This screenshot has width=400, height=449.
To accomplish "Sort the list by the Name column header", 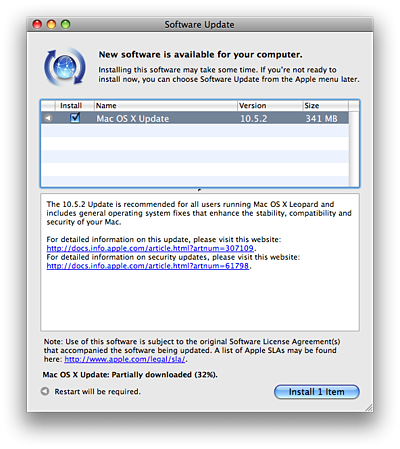I will (166, 106).
